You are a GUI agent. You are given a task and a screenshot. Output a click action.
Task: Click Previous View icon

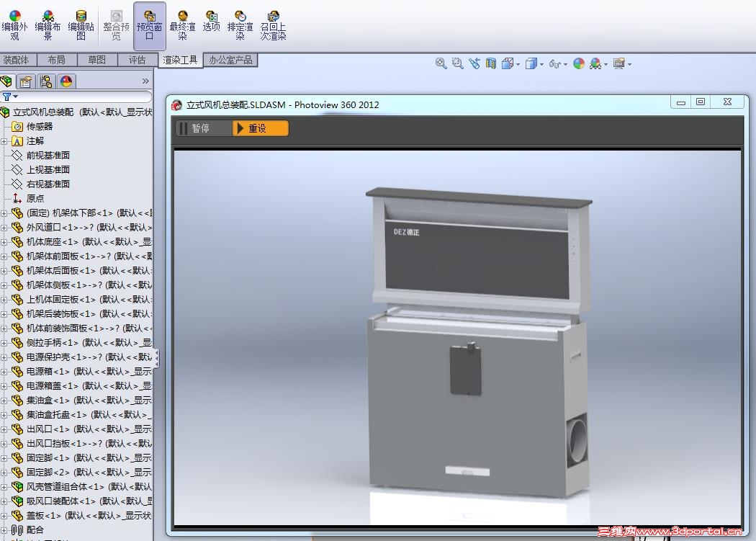point(474,63)
